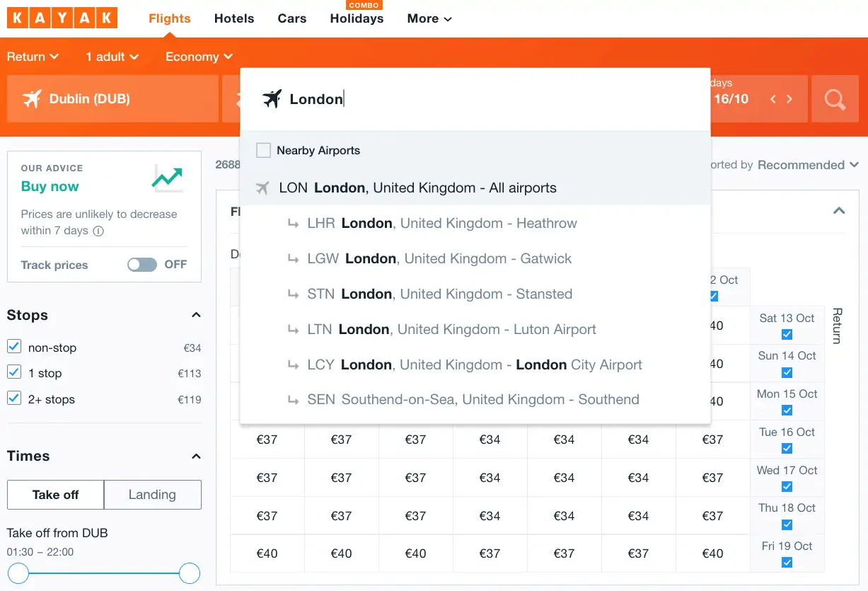Screen dimensions: 868x591
Task: Choose LHR London Heathrow suggestion
Action: click(442, 224)
